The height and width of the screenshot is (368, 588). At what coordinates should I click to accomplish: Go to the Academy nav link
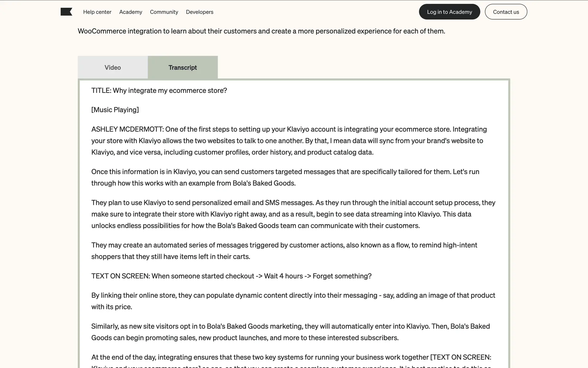pyautogui.click(x=130, y=12)
